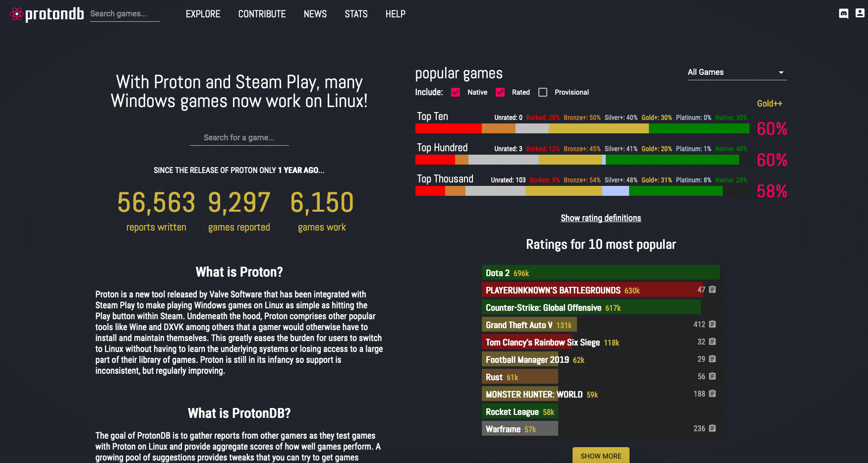Click the Top Thousand light-blue Platinum segment
The width and height of the screenshot is (868, 463).
(x=616, y=191)
